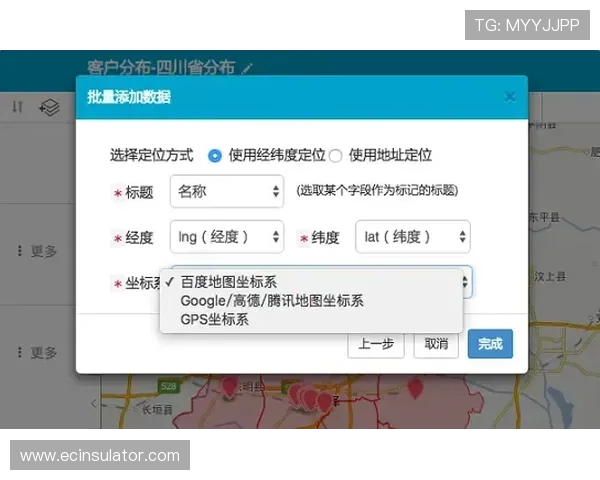
Task: Collapse sidebar with the left chevron
Action: pos(94,403)
